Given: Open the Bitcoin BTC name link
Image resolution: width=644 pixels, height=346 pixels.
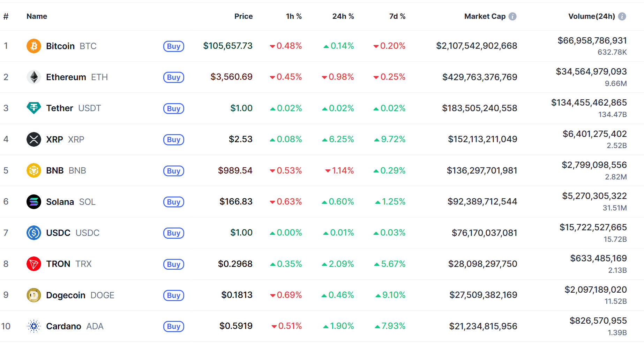Looking at the screenshot, I should coord(71,46).
